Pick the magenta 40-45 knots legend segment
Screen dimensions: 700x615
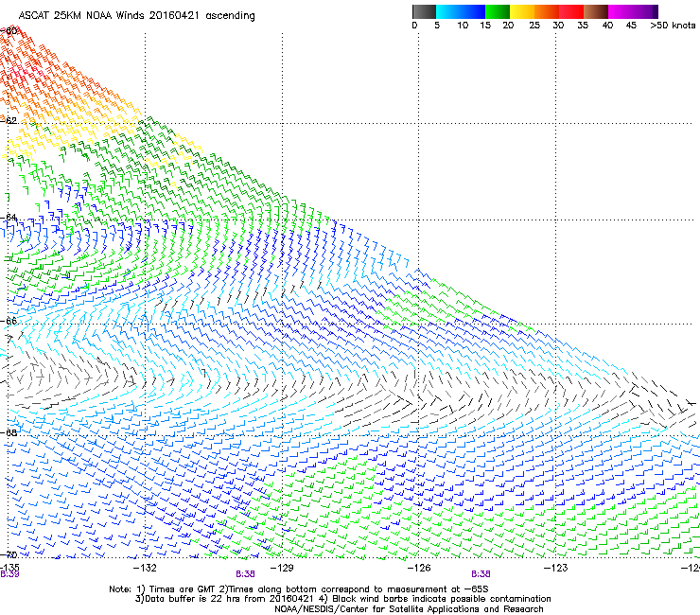pos(621,11)
